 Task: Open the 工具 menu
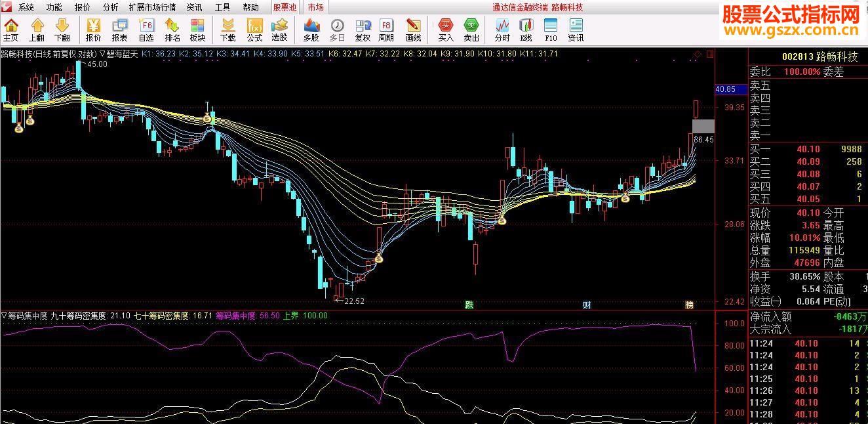[222, 8]
